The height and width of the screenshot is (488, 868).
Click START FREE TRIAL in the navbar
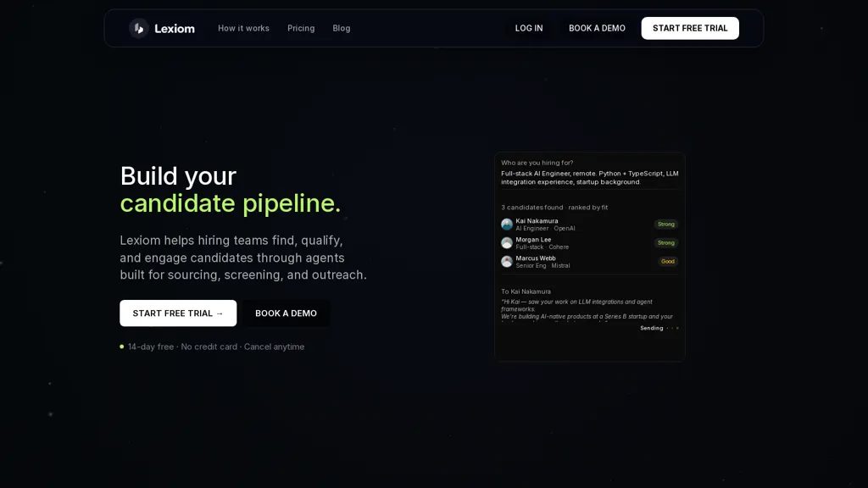click(690, 28)
